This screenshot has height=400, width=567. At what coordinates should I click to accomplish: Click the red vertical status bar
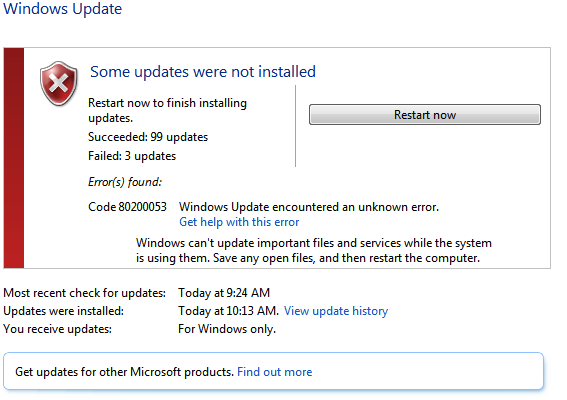(x=14, y=158)
